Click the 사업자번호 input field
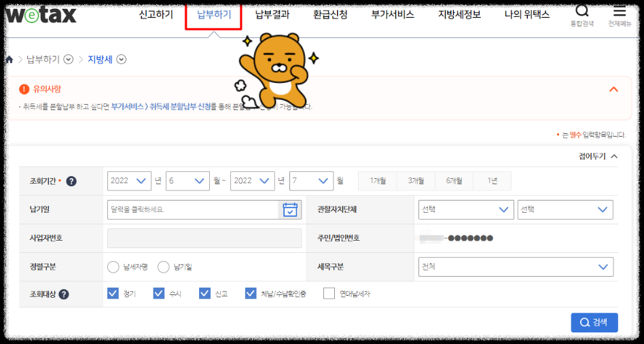This screenshot has width=644, height=344. point(204,238)
